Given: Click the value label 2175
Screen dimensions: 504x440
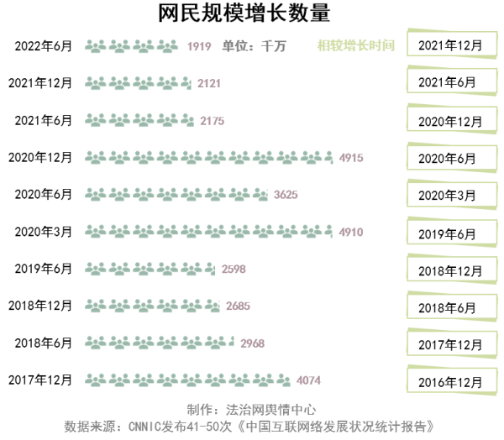Looking at the screenshot, I should coord(213,120).
